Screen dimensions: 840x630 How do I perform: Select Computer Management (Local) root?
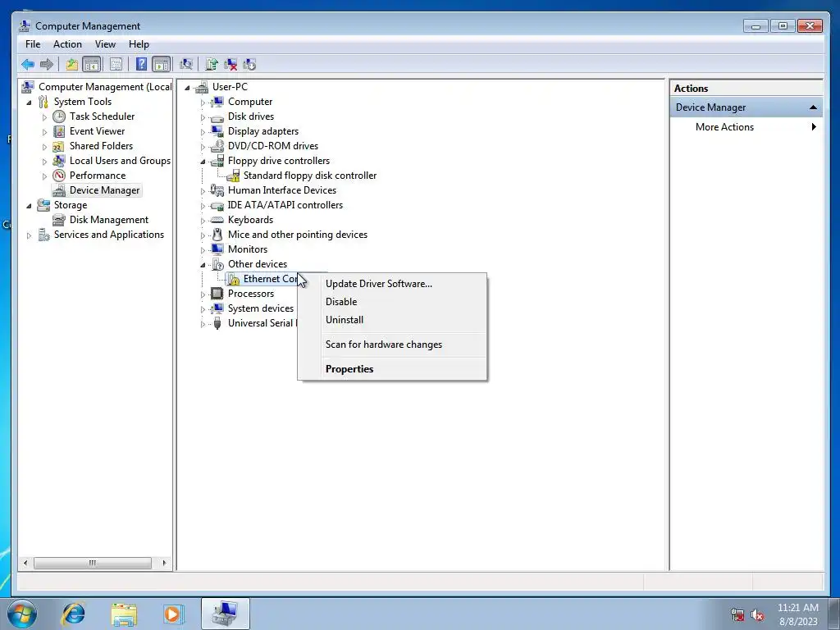105,87
